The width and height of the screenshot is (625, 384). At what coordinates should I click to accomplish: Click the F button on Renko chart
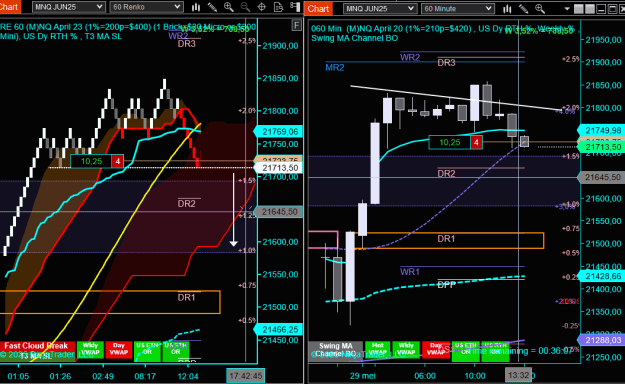click(296, 26)
